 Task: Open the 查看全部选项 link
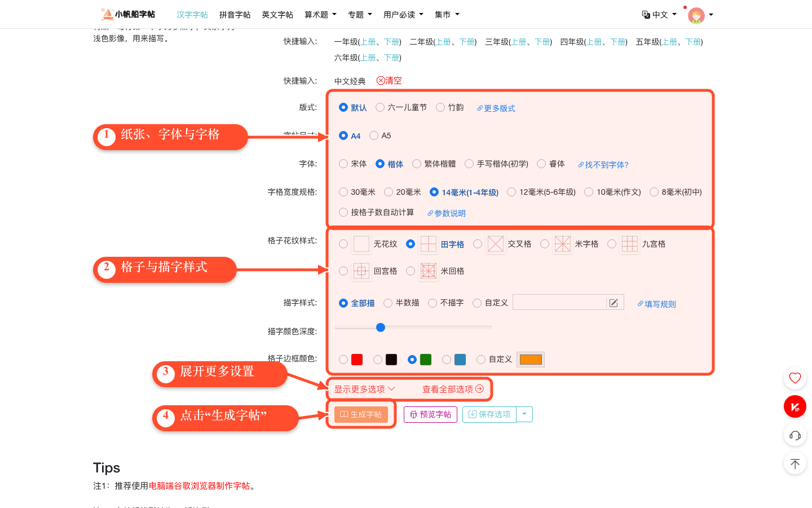point(453,389)
